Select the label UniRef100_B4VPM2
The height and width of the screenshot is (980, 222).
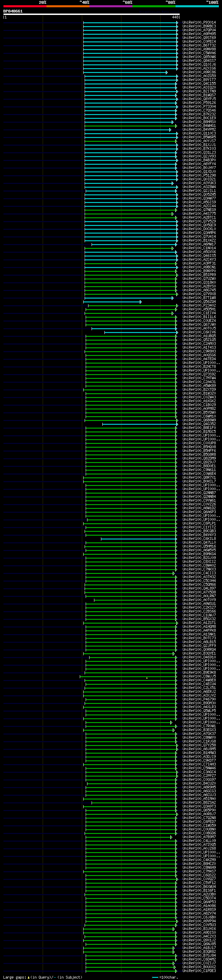[x=199, y=129]
